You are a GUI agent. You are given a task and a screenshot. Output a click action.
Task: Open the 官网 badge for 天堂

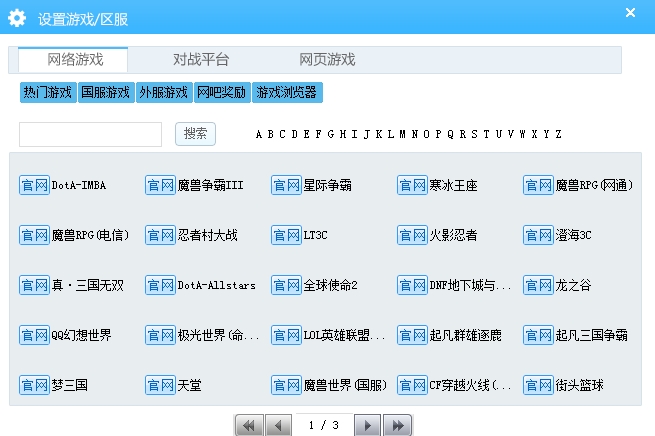[x=160, y=385]
